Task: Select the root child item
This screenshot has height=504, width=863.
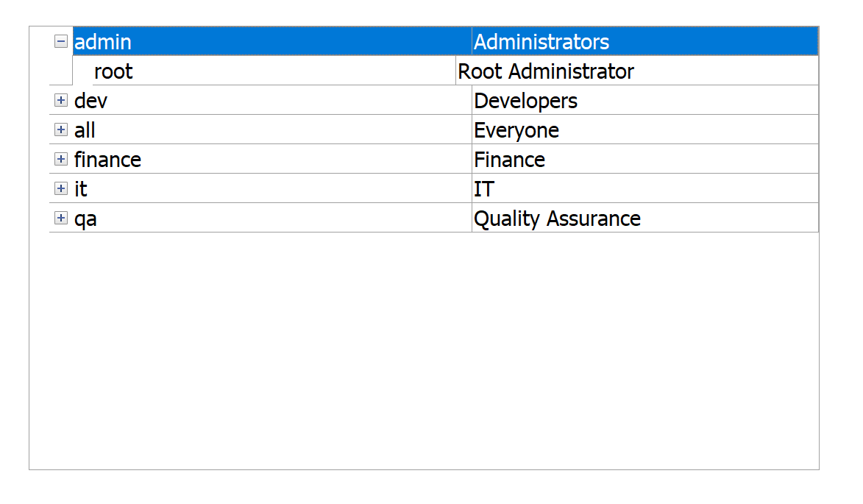Action: click(113, 71)
